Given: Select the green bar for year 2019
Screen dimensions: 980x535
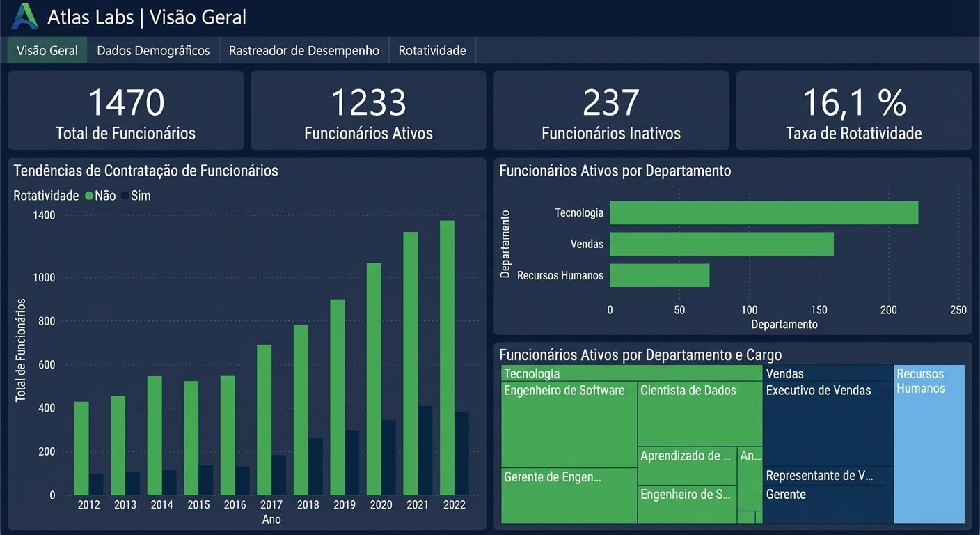Looking at the screenshot, I should point(338,397).
